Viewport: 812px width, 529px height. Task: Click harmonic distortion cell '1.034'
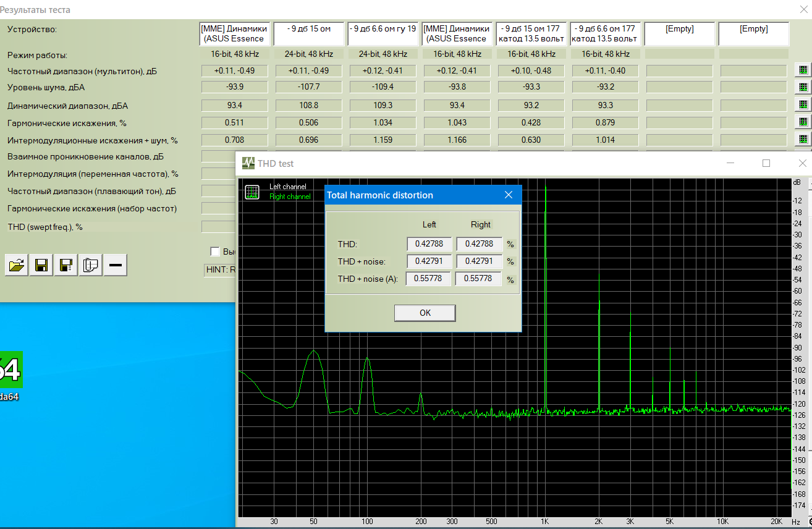tap(383, 122)
